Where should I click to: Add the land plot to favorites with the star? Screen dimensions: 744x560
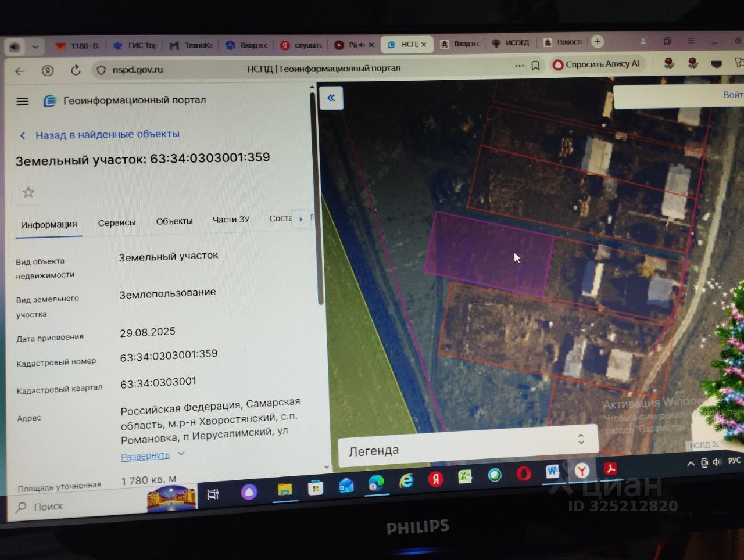click(x=28, y=192)
